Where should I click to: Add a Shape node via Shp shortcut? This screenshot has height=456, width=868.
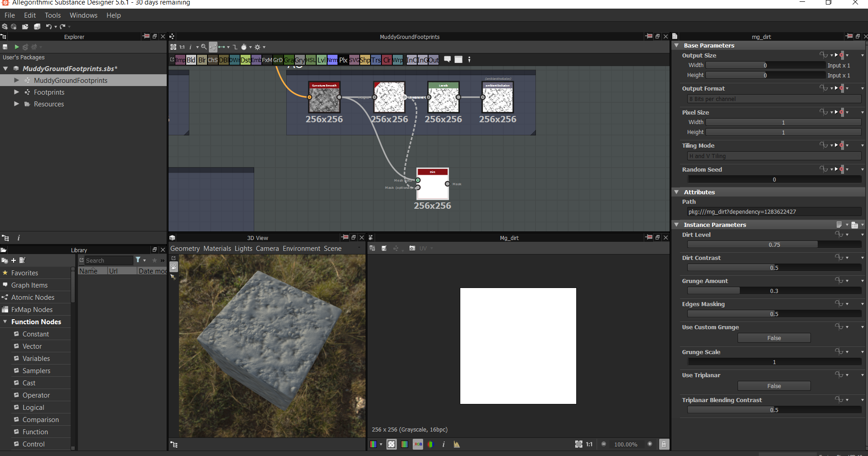[x=365, y=60]
